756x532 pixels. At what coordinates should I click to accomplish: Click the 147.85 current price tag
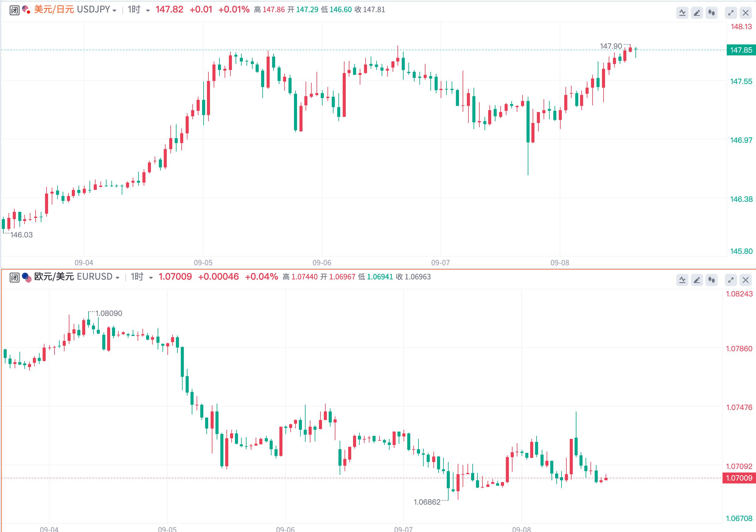pos(741,50)
